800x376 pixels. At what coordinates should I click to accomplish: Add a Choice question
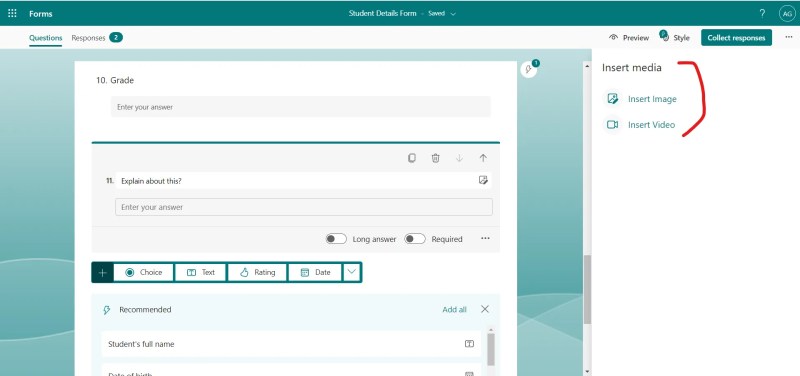(x=143, y=272)
